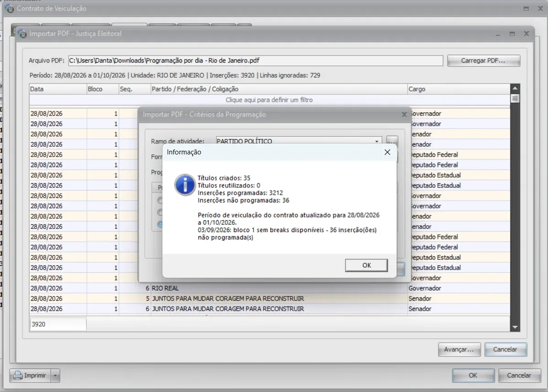Click Cancelar in the Importar PDF window
This screenshot has height=392, width=548.
[x=505, y=350]
